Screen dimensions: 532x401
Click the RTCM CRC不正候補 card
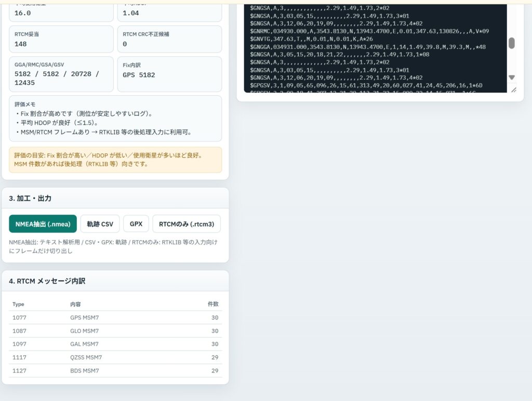point(170,39)
